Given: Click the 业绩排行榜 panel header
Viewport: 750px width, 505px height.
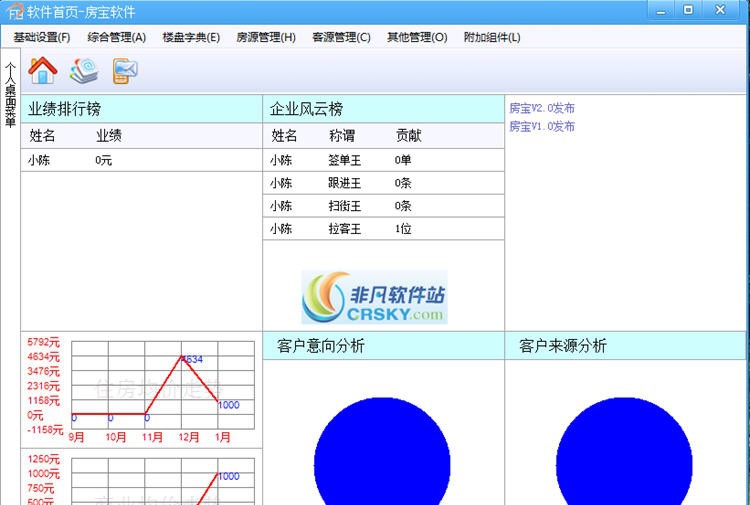Looking at the screenshot, I should [142, 109].
